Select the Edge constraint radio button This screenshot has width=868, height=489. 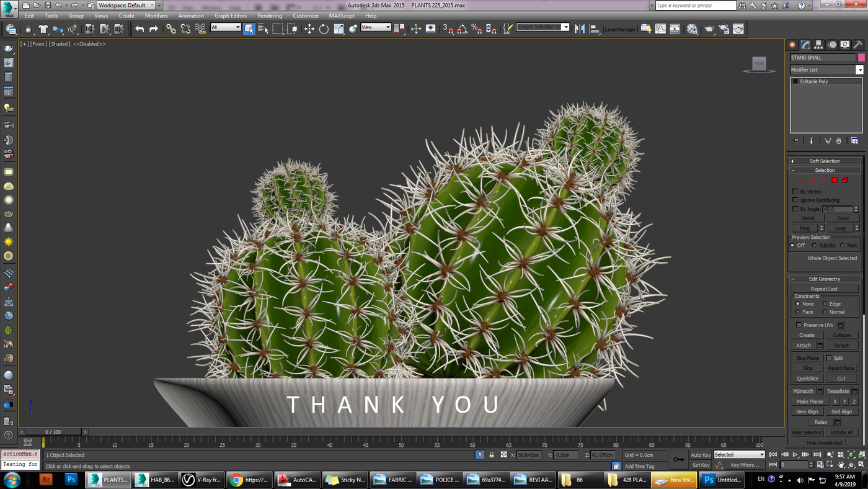825,304
